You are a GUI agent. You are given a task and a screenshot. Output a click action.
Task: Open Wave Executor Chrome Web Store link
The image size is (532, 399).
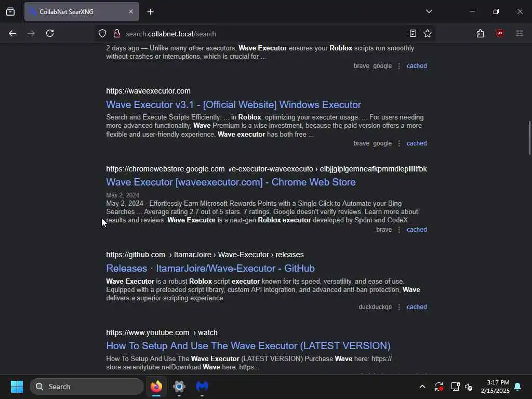231,182
